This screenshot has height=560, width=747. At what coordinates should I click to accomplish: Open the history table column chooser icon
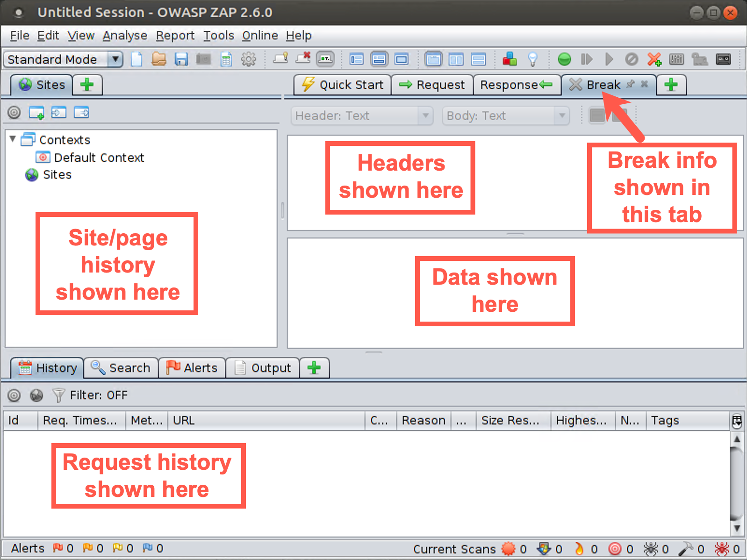737,421
